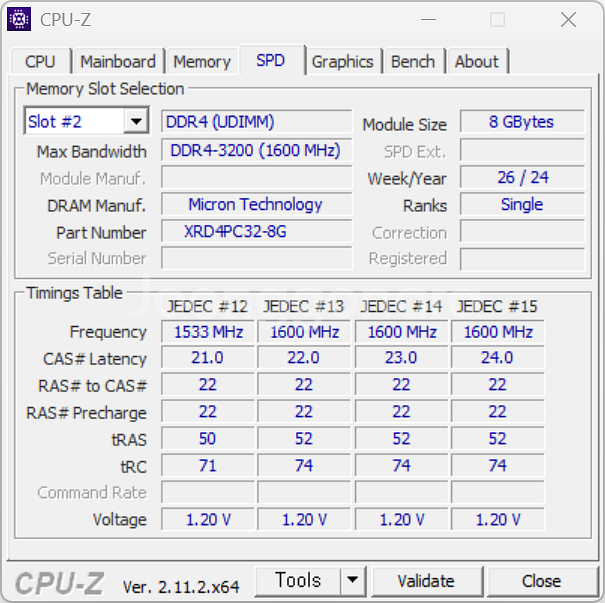Click the DDR4 (UDIMM) memory type field
Viewport: 605px width, 603px height.
tap(257, 122)
